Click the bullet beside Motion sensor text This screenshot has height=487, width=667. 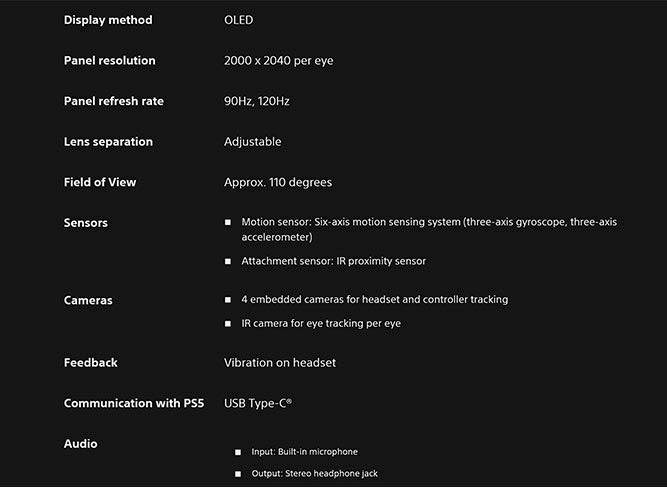click(x=228, y=222)
